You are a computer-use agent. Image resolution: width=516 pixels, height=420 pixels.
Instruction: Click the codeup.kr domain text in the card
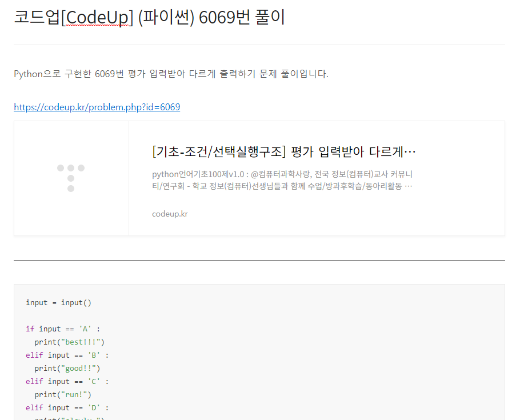pos(170,214)
